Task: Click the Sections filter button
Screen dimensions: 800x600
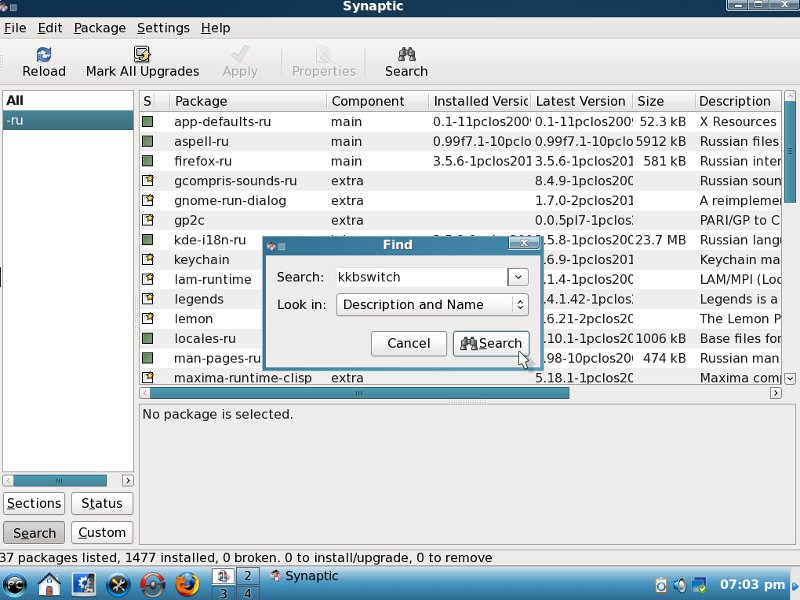Action: [x=34, y=504]
